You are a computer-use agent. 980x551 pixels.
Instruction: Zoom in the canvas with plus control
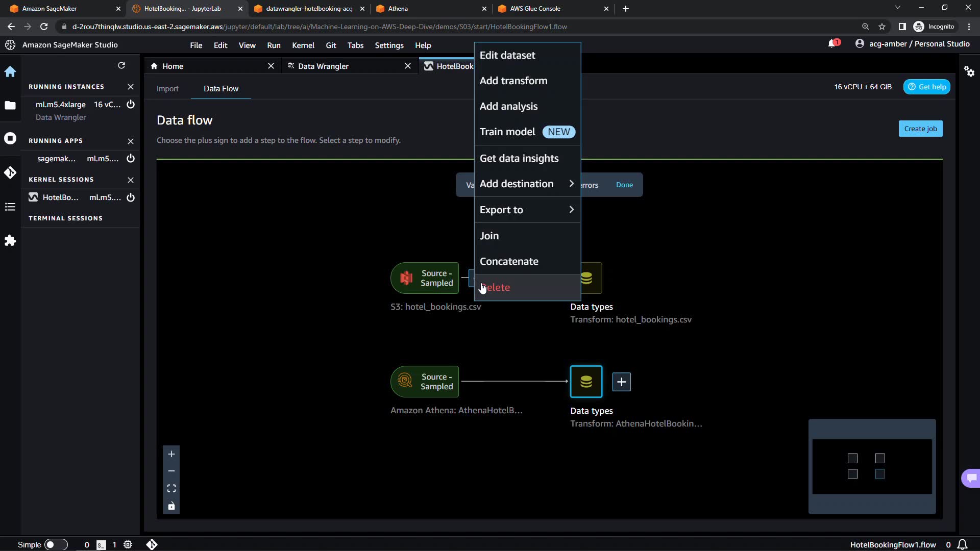pyautogui.click(x=171, y=454)
